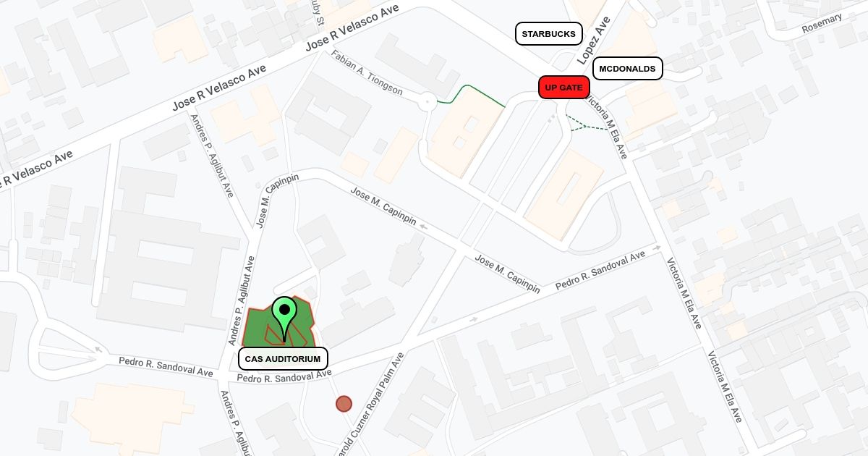
Task: Click the Rosemary street label
Action: [x=822, y=24]
